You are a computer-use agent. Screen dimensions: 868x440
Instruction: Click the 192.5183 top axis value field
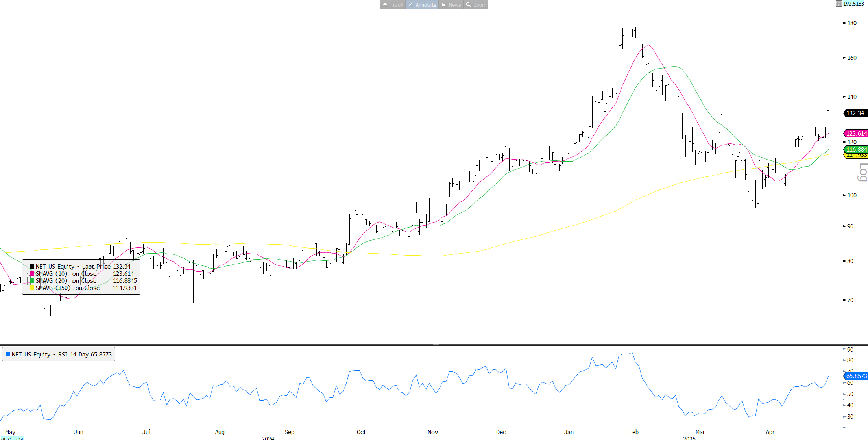854,4
